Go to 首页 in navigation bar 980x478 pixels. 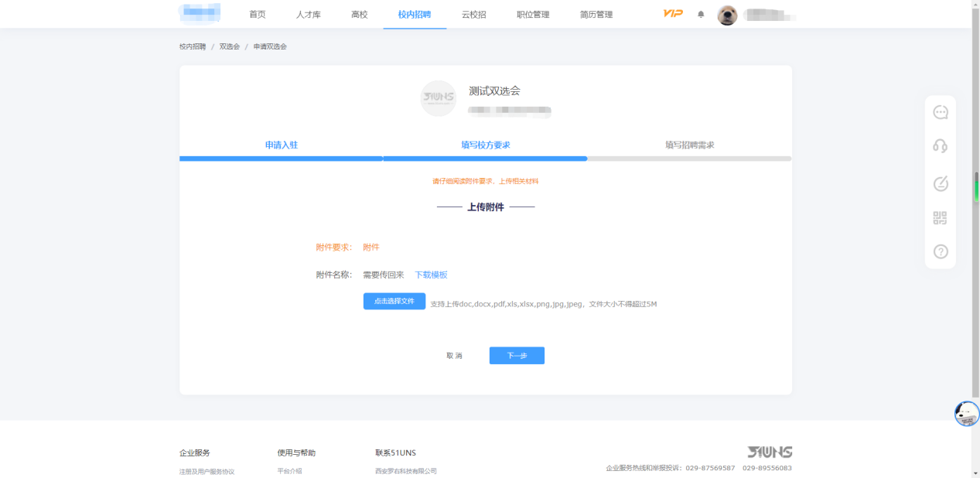tap(258, 15)
